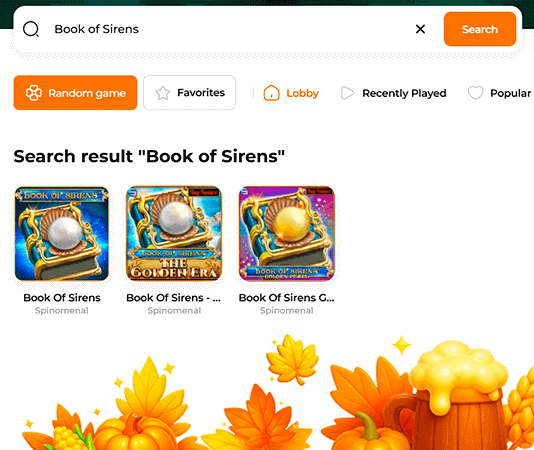Click the house Lobby icon
The height and width of the screenshot is (450, 534).
pos(271,93)
